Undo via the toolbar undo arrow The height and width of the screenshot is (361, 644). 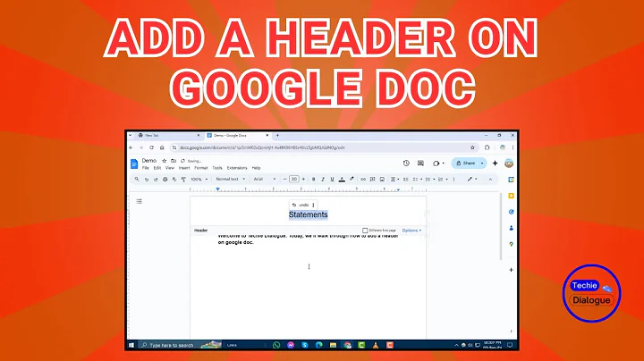point(146,180)
